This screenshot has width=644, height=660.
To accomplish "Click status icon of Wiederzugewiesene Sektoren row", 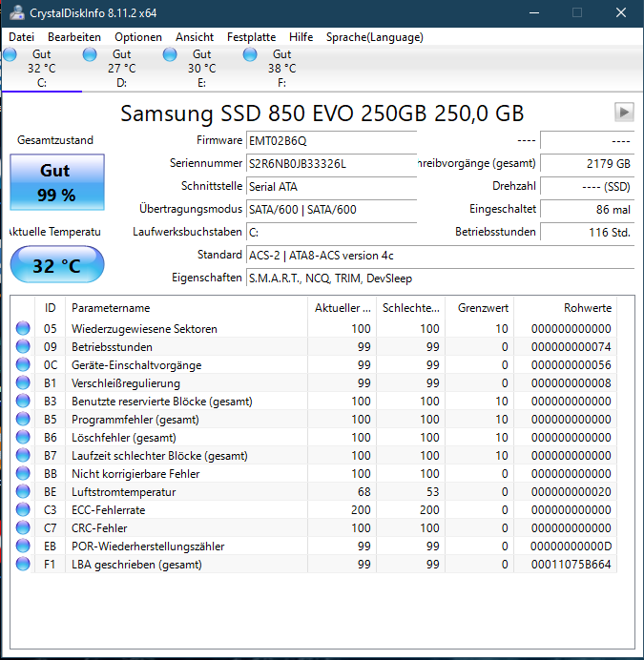I will pos(23,328).
